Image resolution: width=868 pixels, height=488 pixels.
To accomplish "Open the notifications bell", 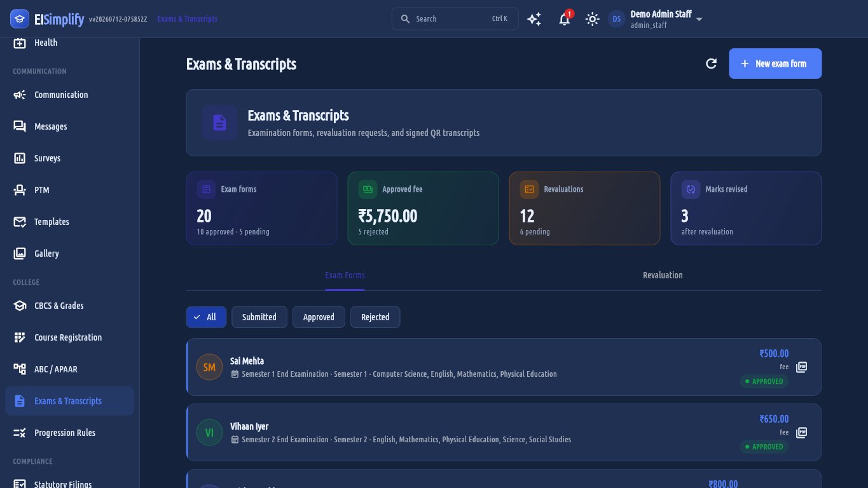I will point(564,19).
